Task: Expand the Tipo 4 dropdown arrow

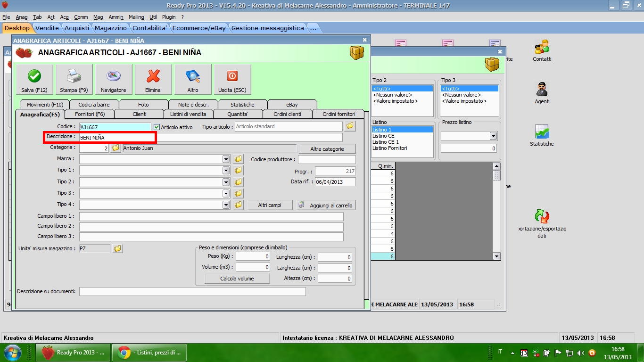Action: pos(226,205)
